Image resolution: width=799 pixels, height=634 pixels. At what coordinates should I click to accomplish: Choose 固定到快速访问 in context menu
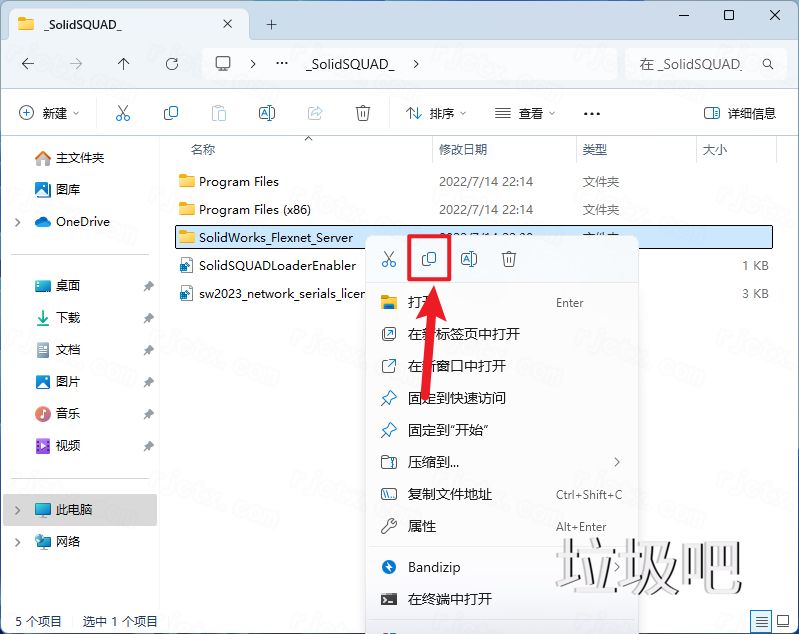coord(502,398)
